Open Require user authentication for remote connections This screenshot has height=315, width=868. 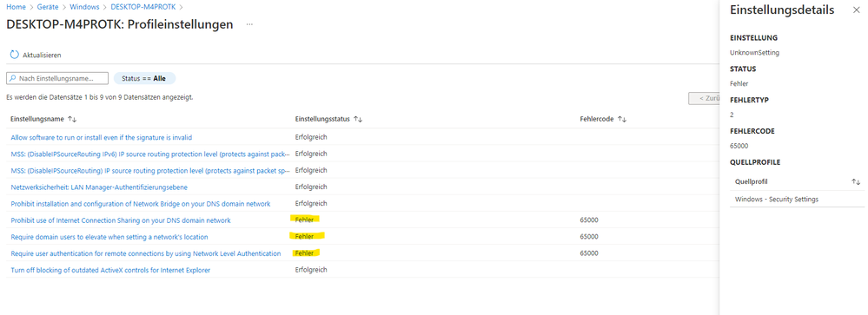coord(146,253)
